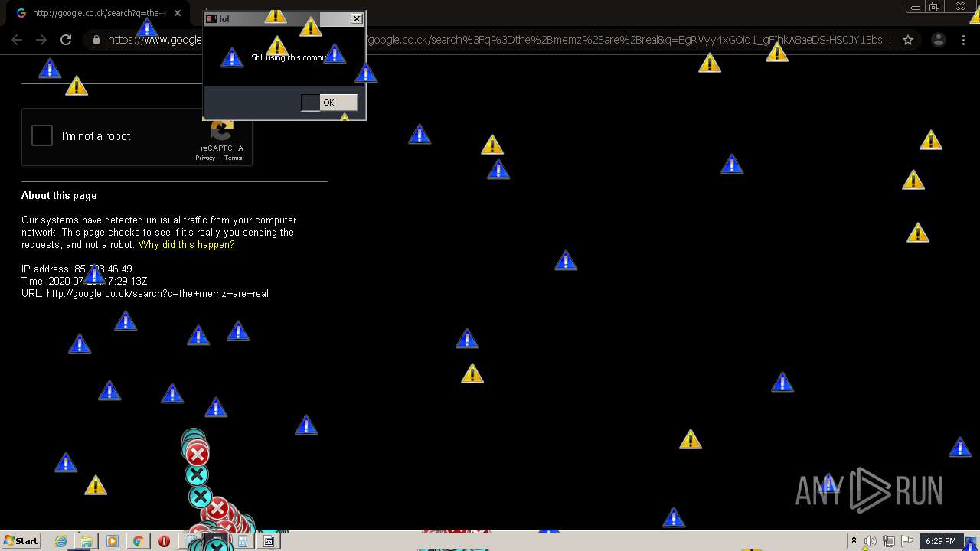Select the google.co.ck search tab
Screen dimensions: 980x551
[x=97, y=13]
